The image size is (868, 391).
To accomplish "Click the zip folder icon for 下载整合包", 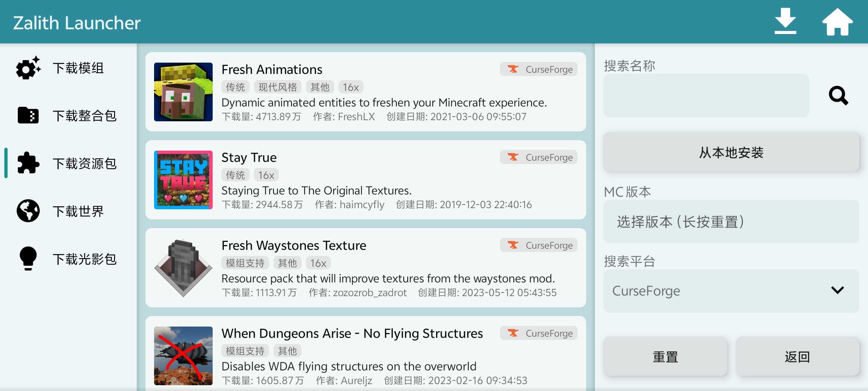I will [28, 115].
